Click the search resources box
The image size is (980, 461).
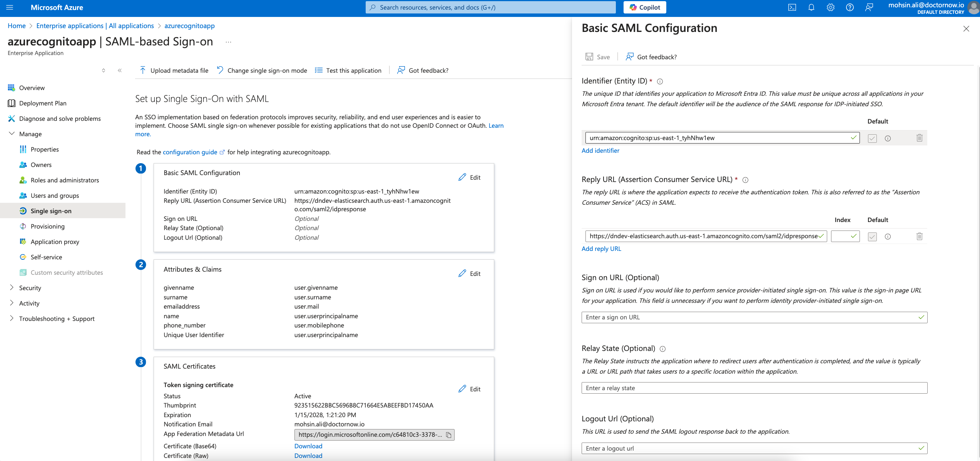click(491, 7)
